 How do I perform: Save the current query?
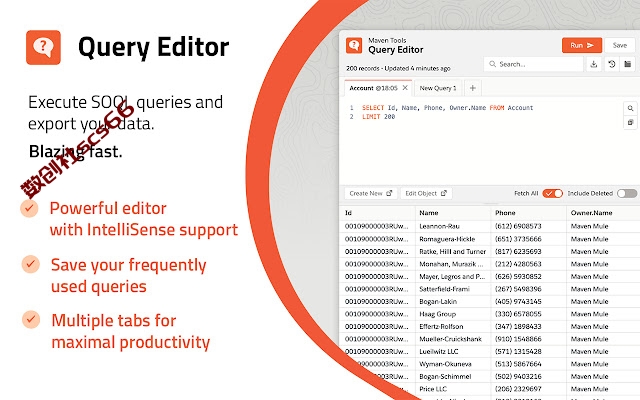coord(620,45)
